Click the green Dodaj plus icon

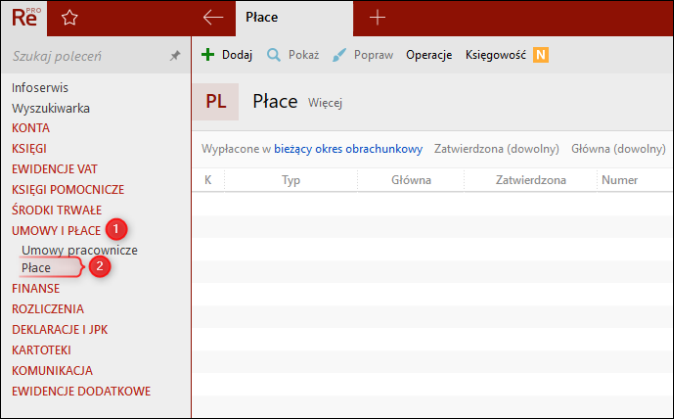point(208,55)
